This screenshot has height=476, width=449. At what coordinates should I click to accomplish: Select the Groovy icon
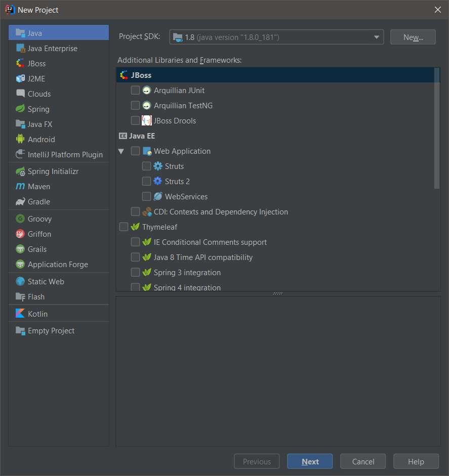coord(20,219)
